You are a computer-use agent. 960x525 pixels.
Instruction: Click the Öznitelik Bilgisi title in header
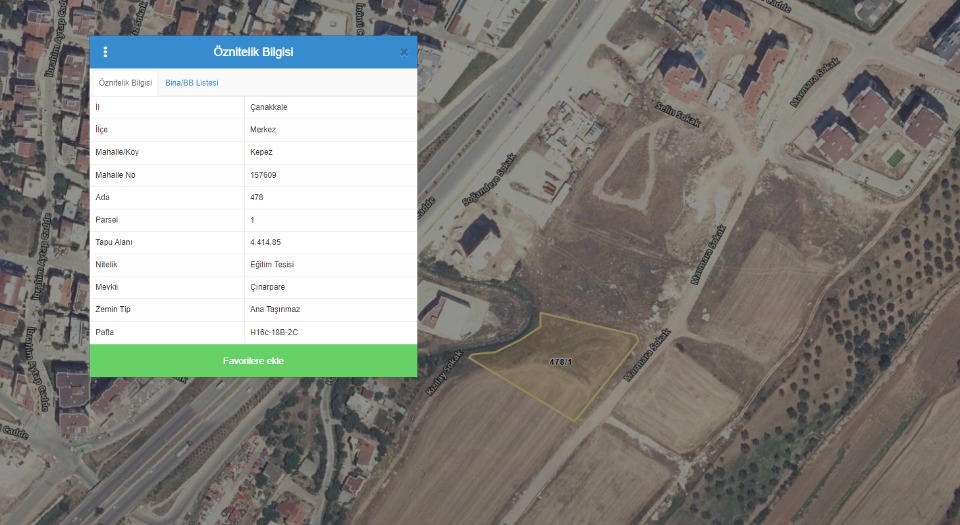253,52
